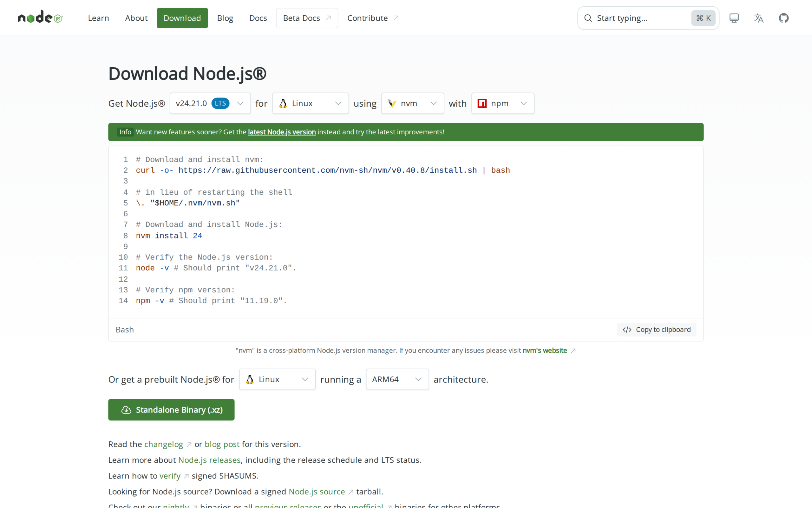Image resolution: width=812 pixels, height=508 pixels.
Task: Click the cloud download icon on Standalone Binary
Action: [126, 410]
